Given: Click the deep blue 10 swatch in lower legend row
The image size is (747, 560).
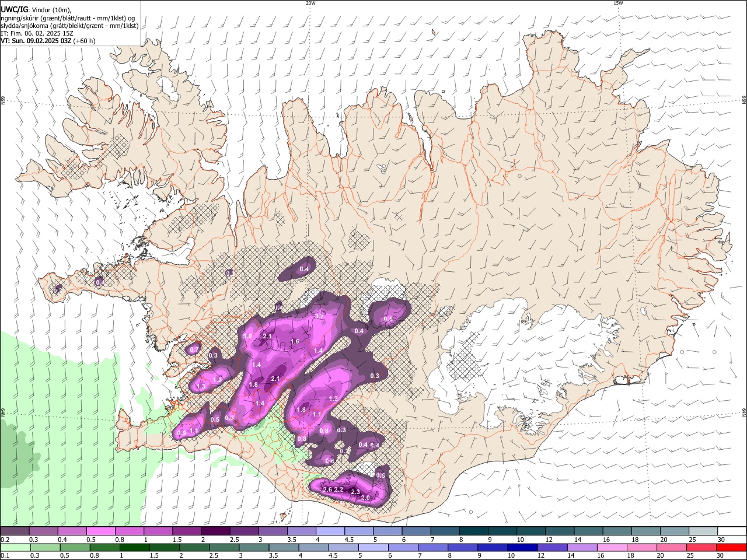Looking at the screenshot, I should (523, 548).
